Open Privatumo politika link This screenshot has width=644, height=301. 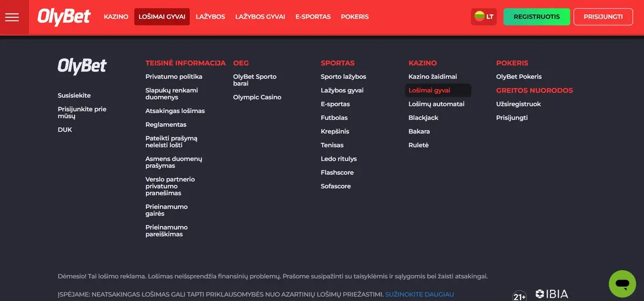tap(174, 77)
